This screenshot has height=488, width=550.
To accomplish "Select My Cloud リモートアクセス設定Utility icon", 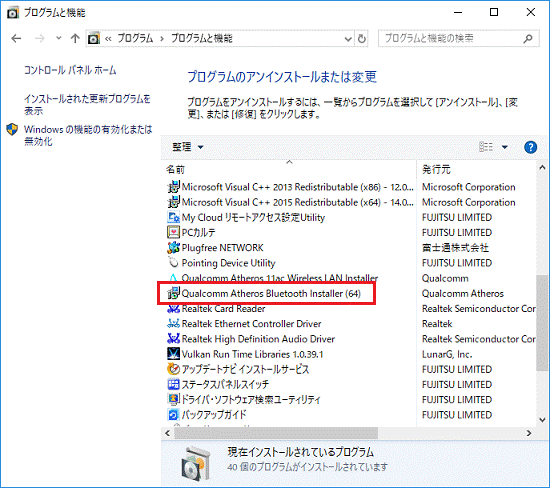I will tap(173, 218).
